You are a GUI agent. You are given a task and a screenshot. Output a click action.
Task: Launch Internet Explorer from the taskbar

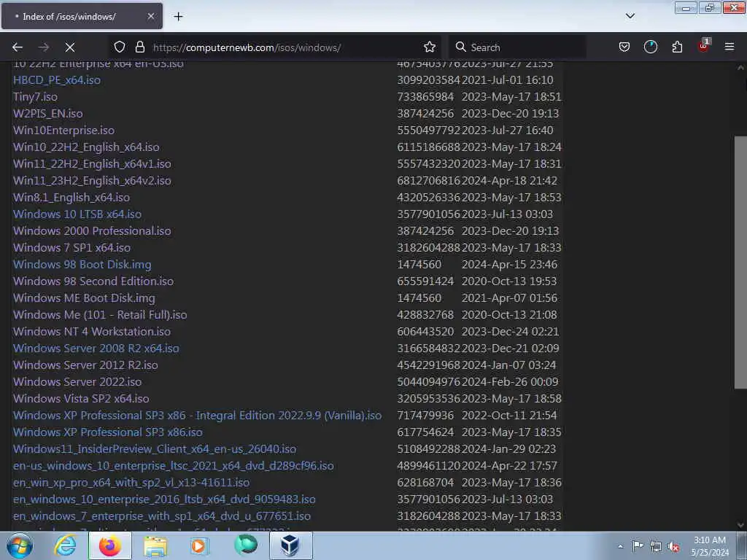point(66,545)
